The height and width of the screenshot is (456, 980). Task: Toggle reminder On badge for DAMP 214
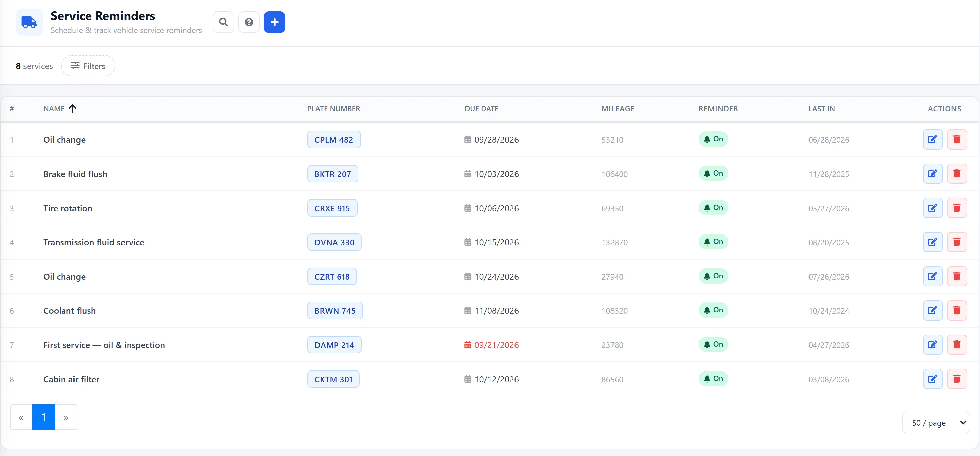[713, 344]
